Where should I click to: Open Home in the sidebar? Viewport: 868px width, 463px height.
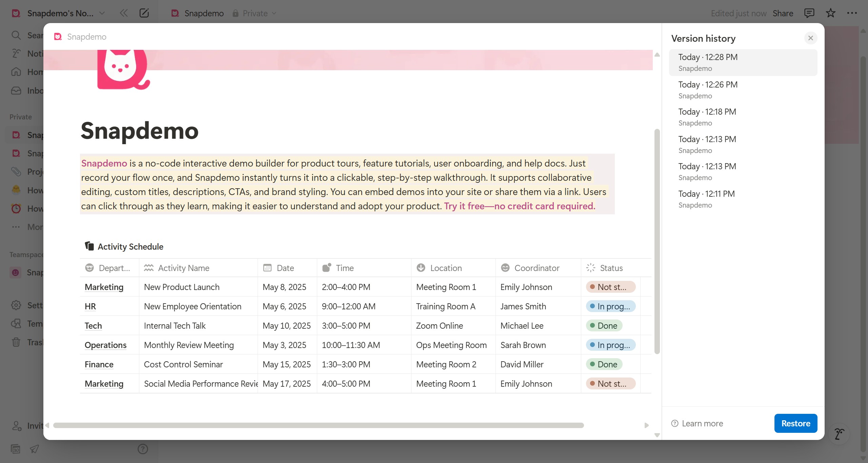pyautogui.click(x=26, y=72)
